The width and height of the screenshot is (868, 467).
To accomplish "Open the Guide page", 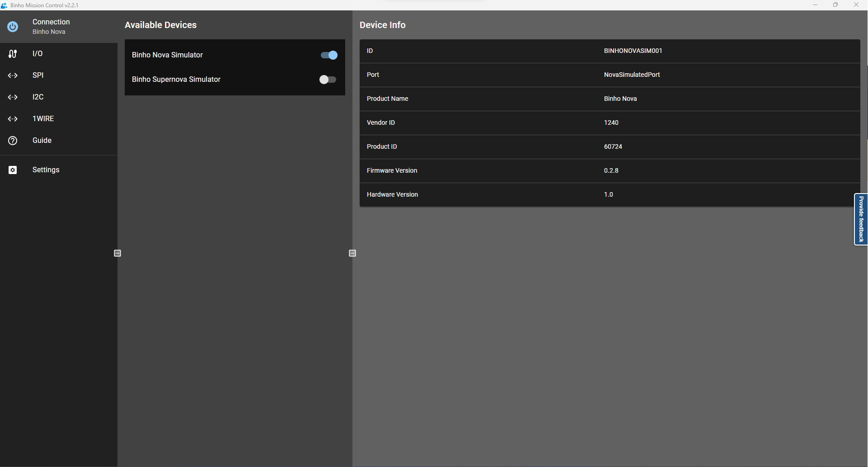I will 59,141.
